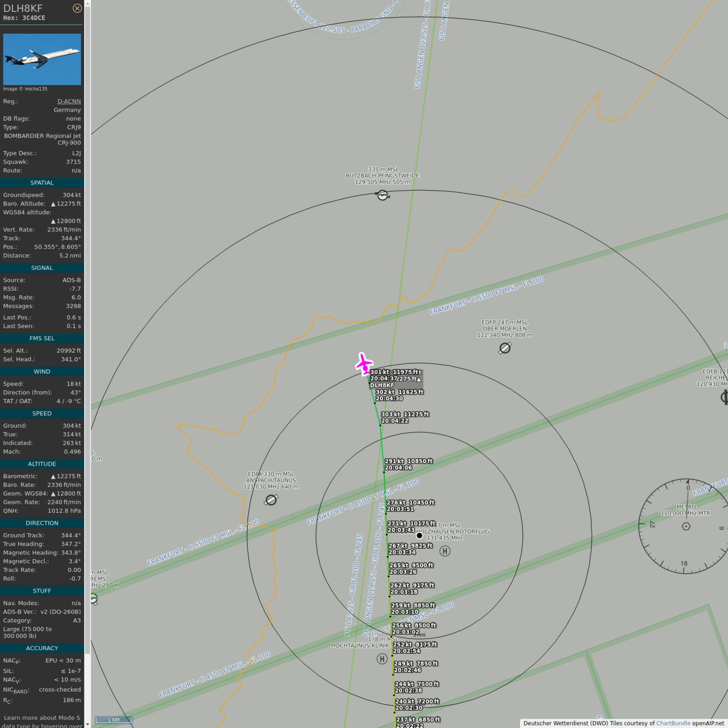Click the sidebar scroll-down arrow
728x728 pixels.
tap(87, 724)
